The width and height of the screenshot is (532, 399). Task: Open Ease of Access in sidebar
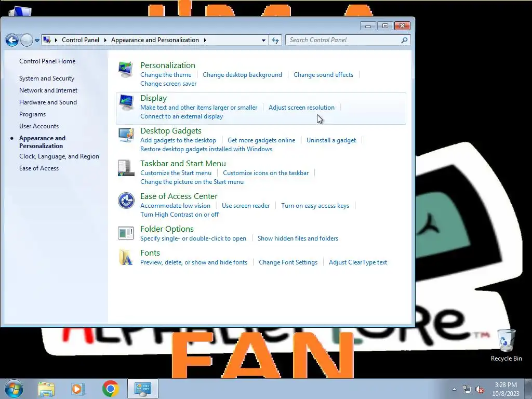(39, 168)
